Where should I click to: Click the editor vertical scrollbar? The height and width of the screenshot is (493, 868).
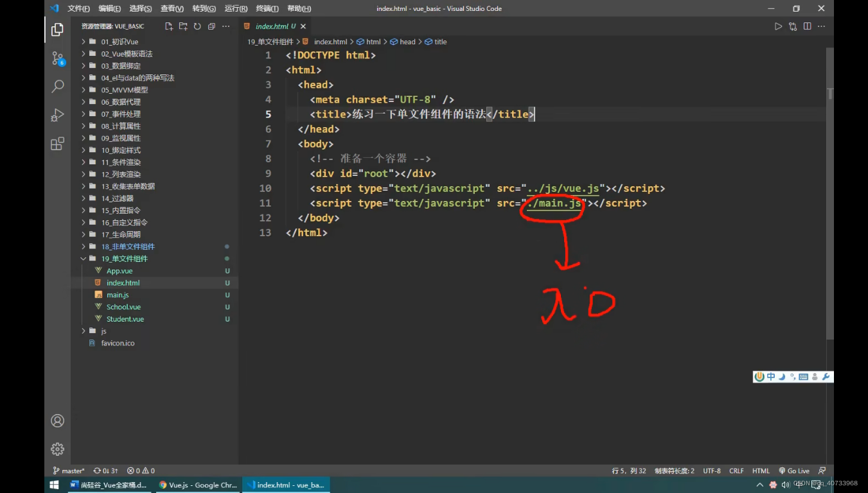click(829, 193)
